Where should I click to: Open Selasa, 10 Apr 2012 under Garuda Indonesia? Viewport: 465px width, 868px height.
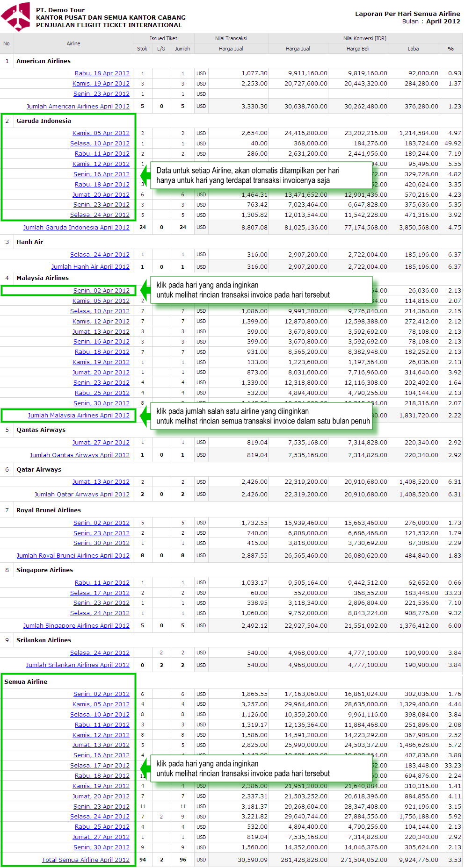click(100, 143)
